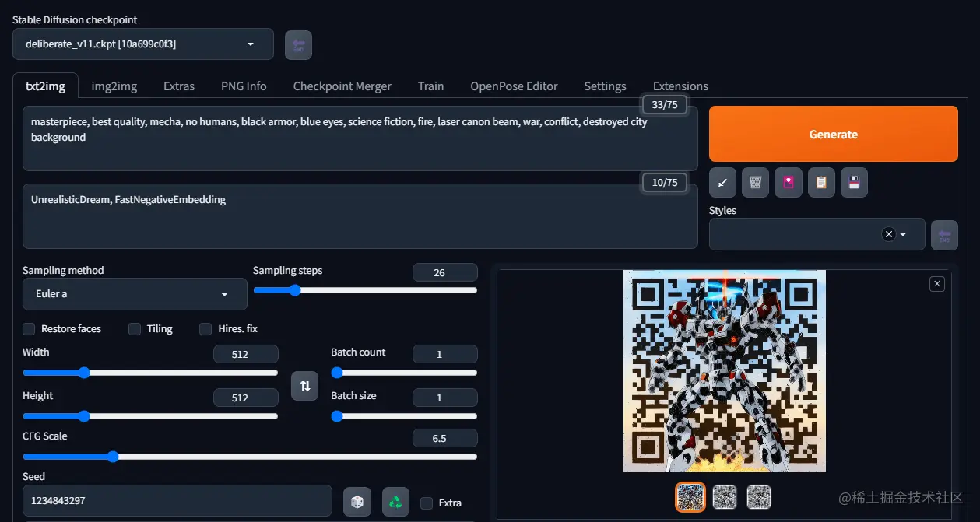980x522 pixels.
Task: Click the generated QR mecha preview image
Action: (725, 371)
